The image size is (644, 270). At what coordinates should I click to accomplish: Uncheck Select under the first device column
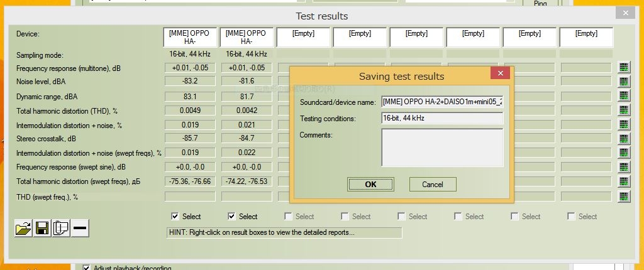pyautogui.click(x=175, y=217)
